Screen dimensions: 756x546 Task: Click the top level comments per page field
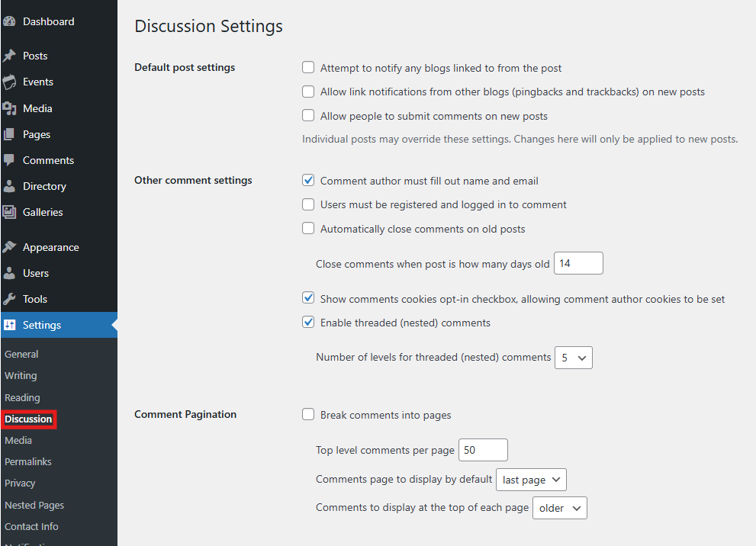click(483, 450)
